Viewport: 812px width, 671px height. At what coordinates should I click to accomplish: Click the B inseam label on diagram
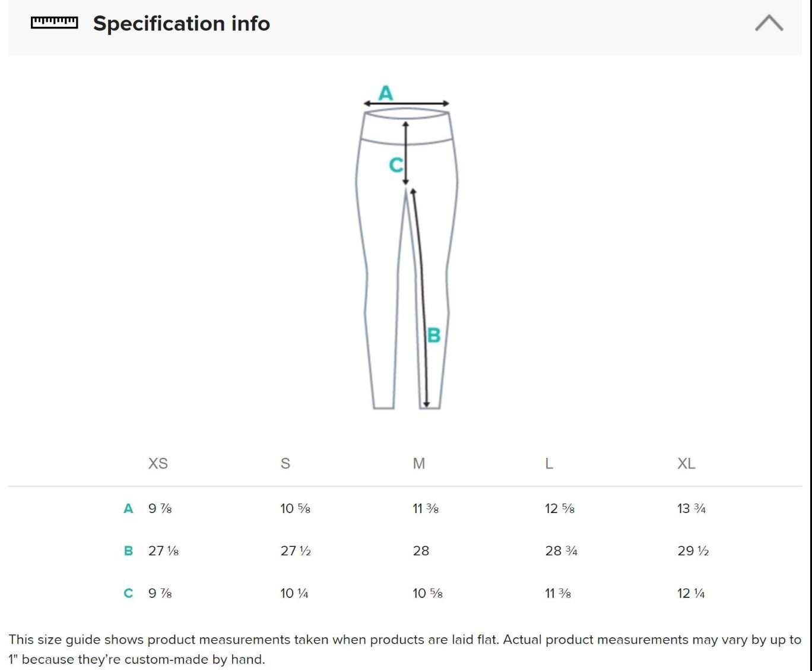click(x=434, y=335)
